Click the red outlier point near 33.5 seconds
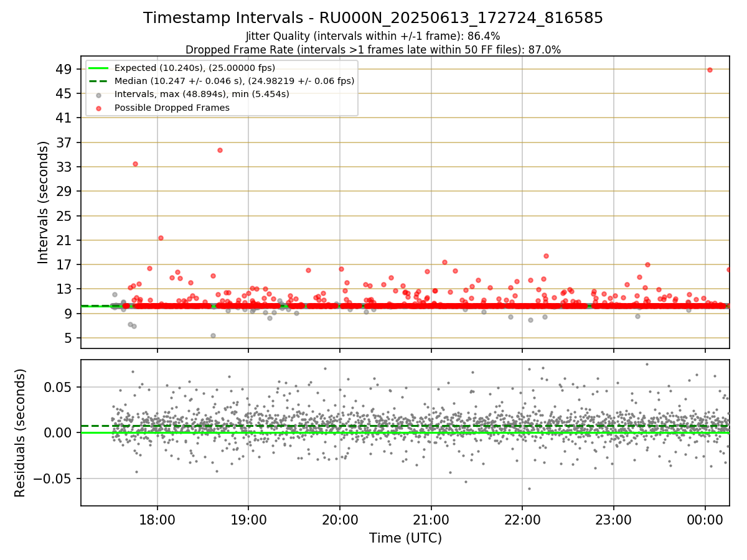Viewport: 747px width, 560px height. coord(135,164)
